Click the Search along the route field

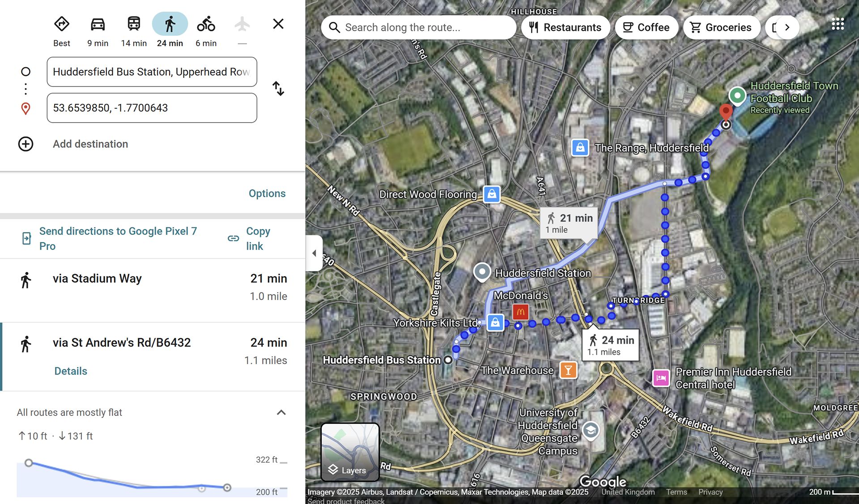coord(418,27)
